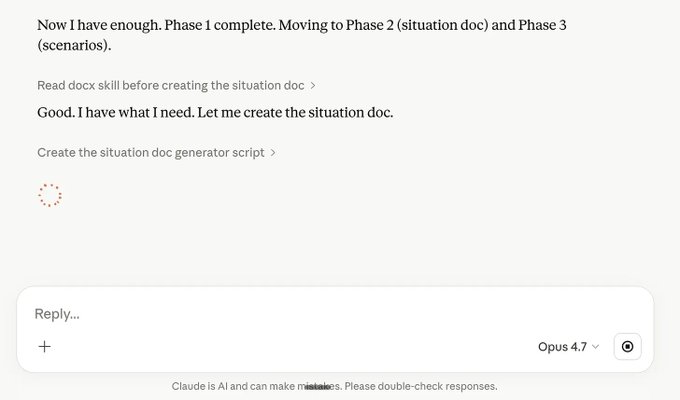Click "Please double-check responses" footer text
680x400 pixels.
(421, 386)
